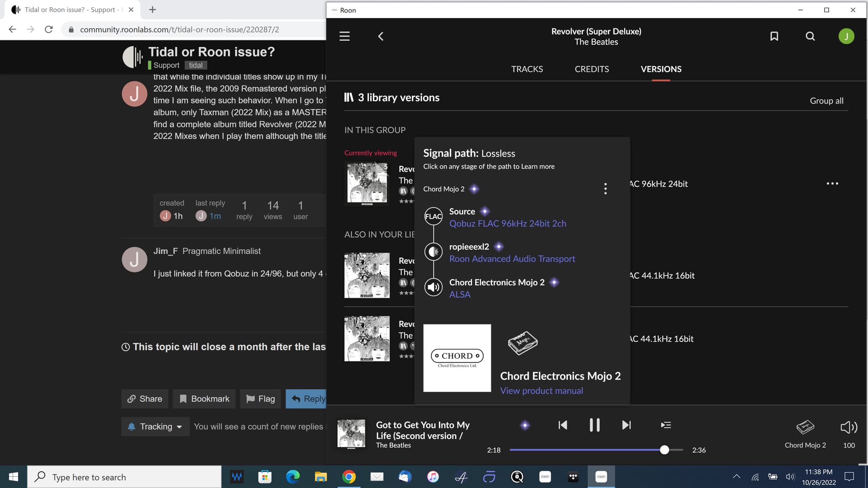Switch to the TRACKS tab
This screenshot has height=488, width=868.
pos(527,69)
